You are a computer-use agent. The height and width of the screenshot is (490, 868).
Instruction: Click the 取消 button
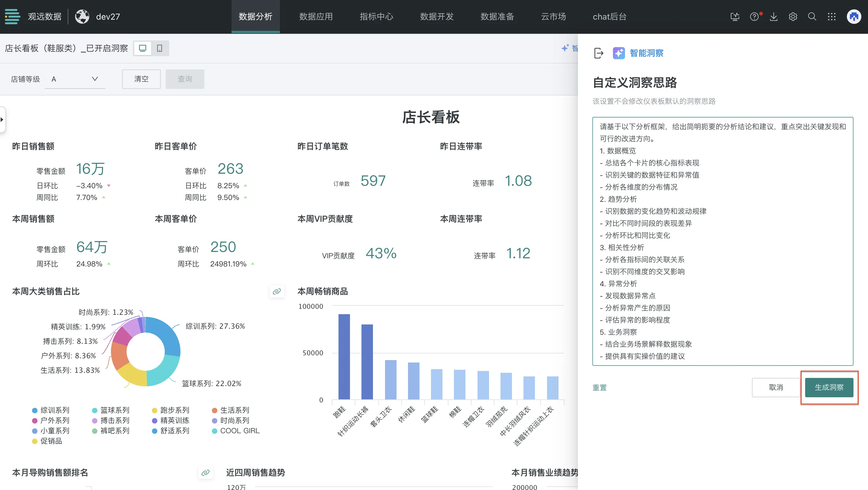click(776, 387)
